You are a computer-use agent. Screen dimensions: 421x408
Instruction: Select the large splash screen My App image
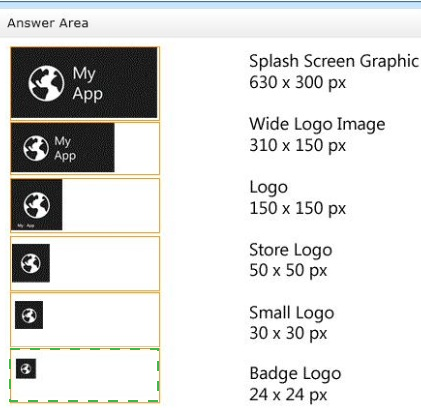(84, 83)
